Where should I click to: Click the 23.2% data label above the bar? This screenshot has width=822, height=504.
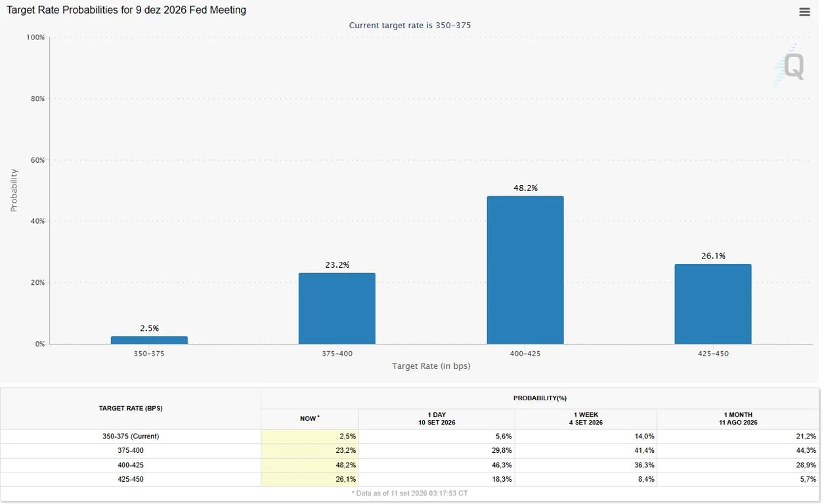point(337,265)
